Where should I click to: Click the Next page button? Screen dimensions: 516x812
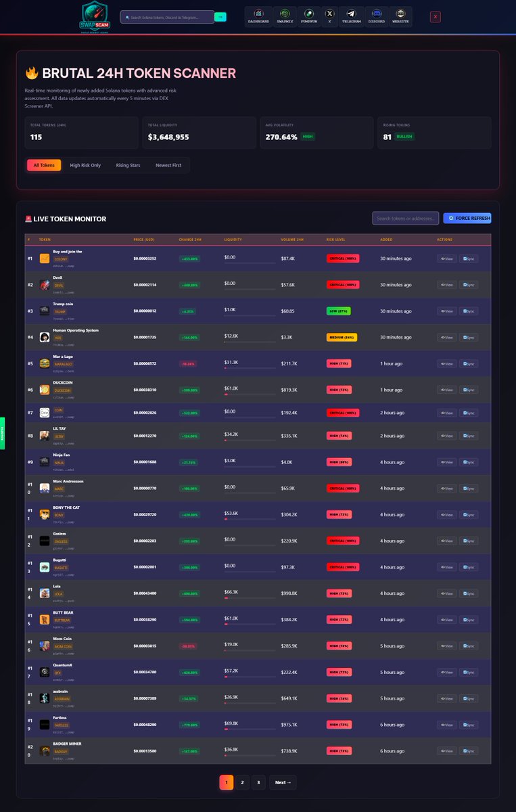pos(283,782)
